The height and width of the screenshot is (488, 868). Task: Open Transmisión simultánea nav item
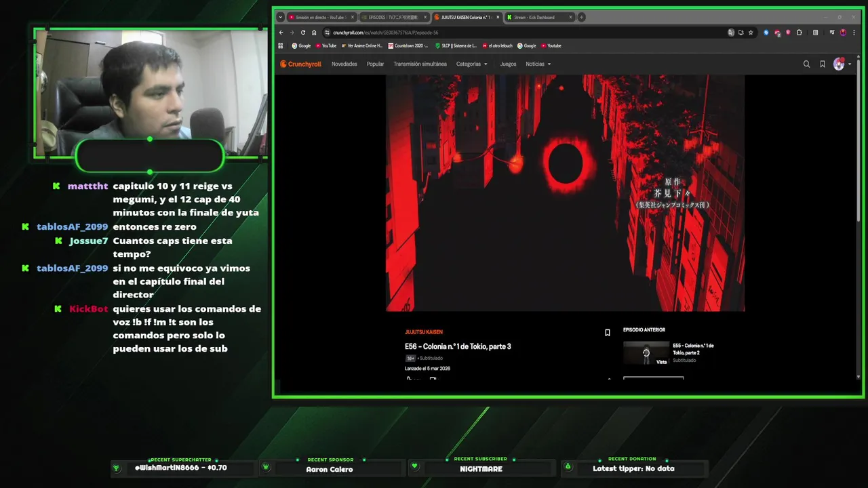(420, 64)
